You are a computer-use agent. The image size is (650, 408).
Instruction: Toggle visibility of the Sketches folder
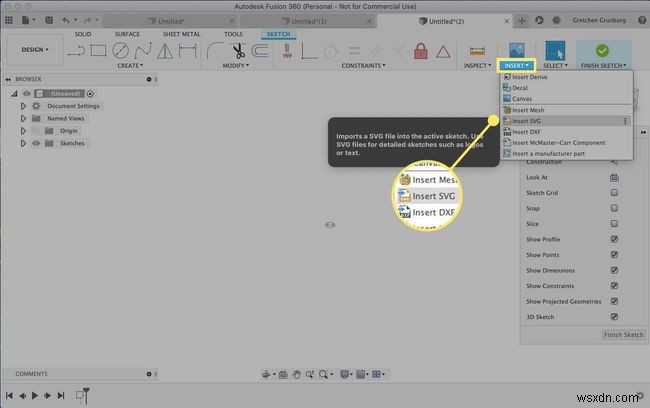tap(36, 143)
